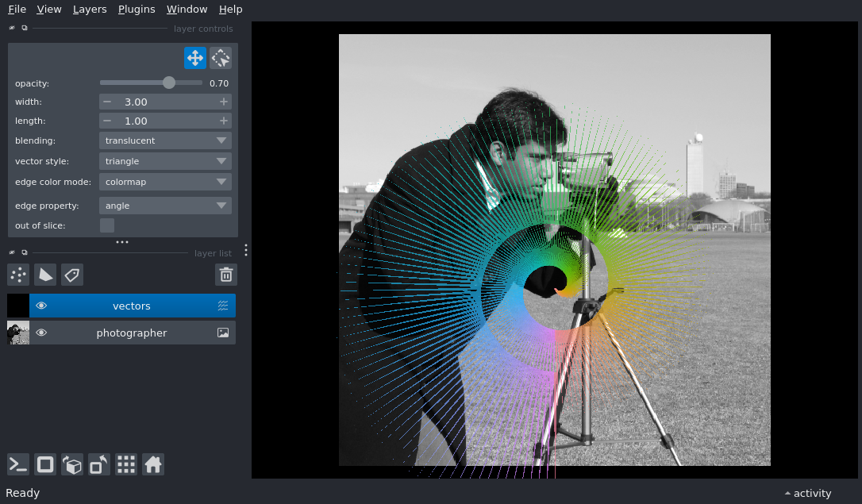Image resolution: width=862 pixels, height=504 pixels.
Task: Expand the vector style dropdown
Action: tap(165, 161)
